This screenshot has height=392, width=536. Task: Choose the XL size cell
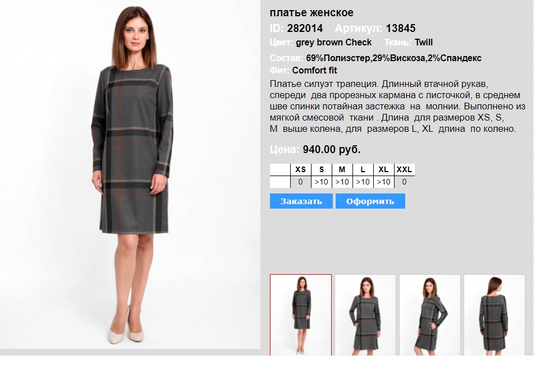(x=383, y=169)
